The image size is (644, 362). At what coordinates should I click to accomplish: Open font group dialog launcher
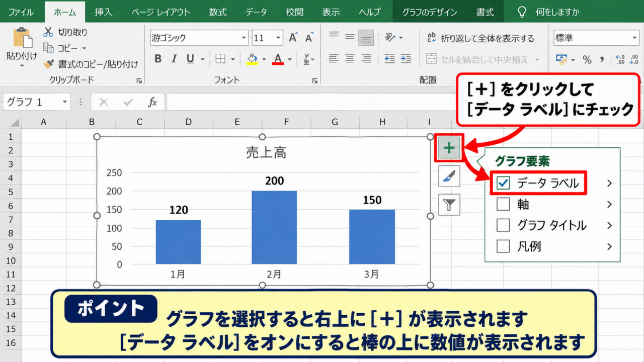tap(314, 80)
